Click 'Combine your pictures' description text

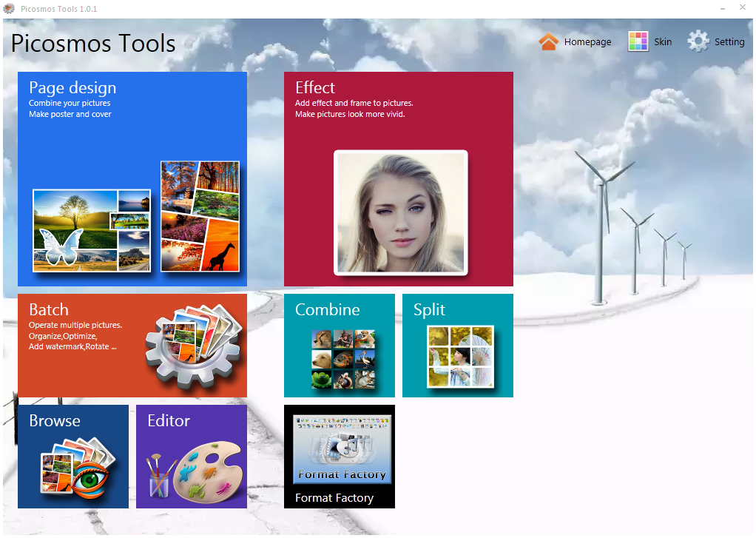coord(70,103)
